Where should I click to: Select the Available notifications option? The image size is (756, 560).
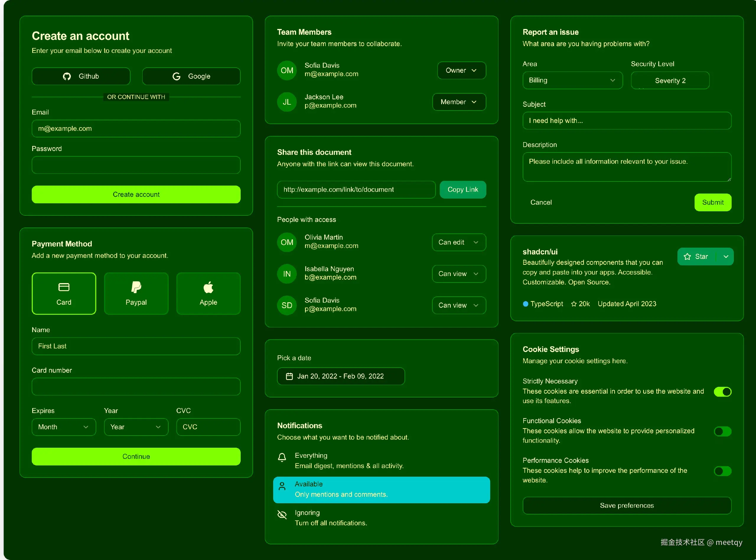381,489
